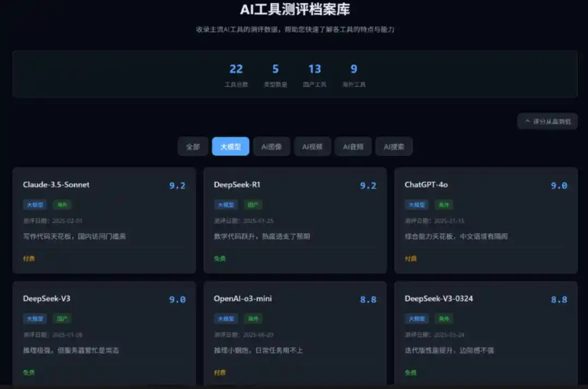Open the DeepSeek-R1 tool card title
Screen dimensions: 588x389
pos(237,185)
